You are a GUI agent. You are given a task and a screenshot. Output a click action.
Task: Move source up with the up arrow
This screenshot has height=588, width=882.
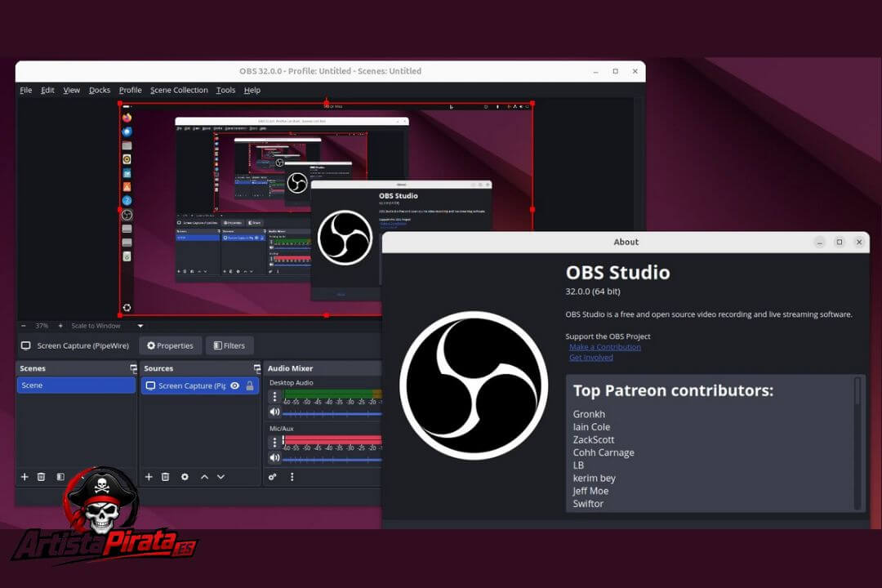(204, 477)
